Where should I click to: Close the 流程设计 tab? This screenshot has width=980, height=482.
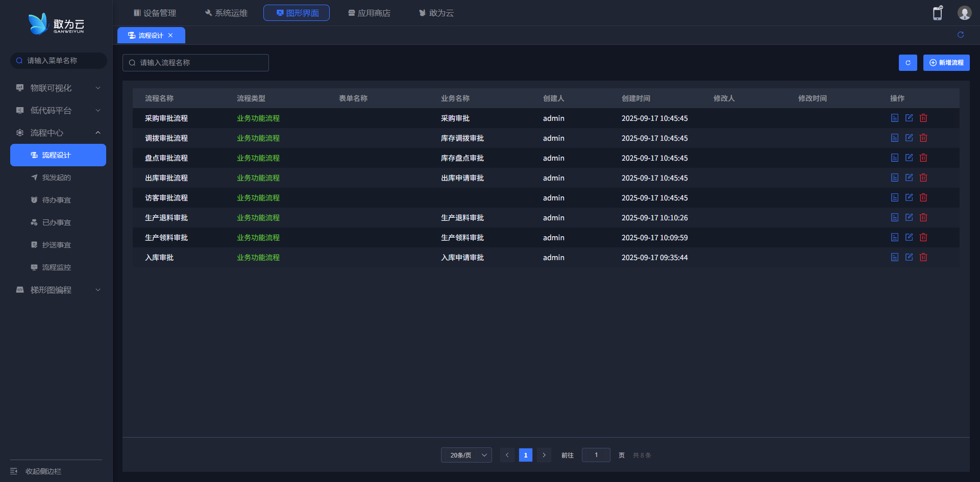point(170,35)
